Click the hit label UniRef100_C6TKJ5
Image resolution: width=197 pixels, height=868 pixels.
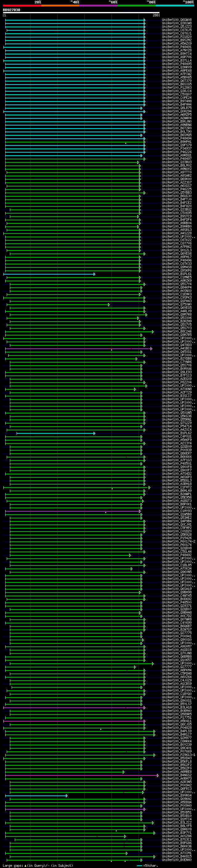point(177,30)
